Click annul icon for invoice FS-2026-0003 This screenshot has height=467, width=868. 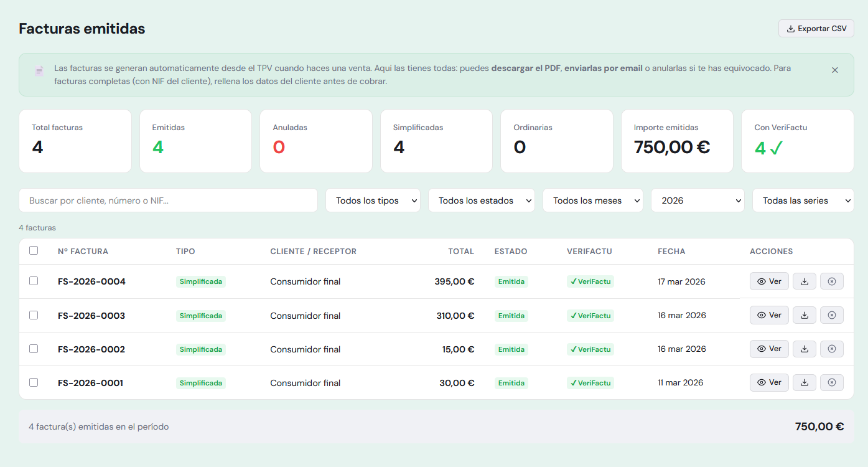point(831,315)
